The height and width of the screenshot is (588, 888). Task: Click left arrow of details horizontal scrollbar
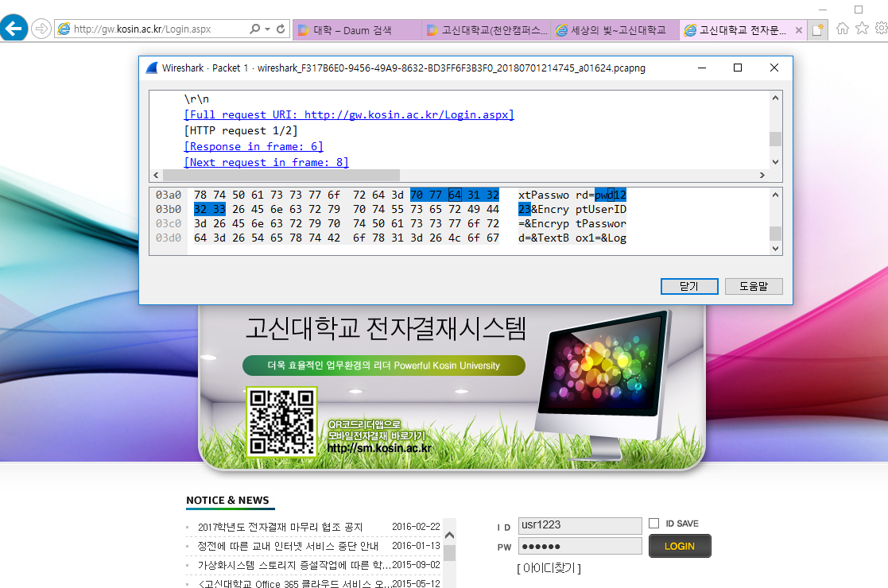coord(157,175)
